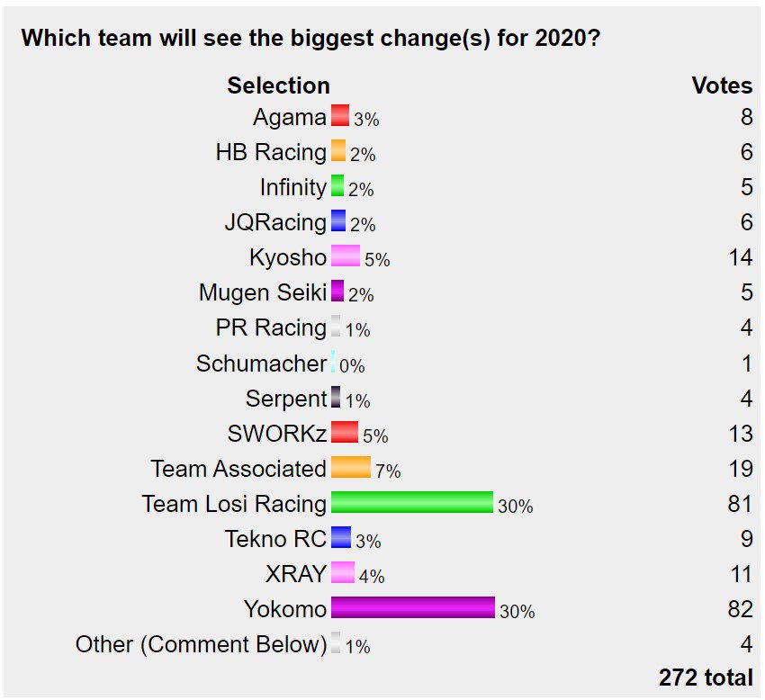The height and width of the screenshot is (700, 765).
Task: Click the "PR Racing" team label
Action: click(x=271, y=328)
